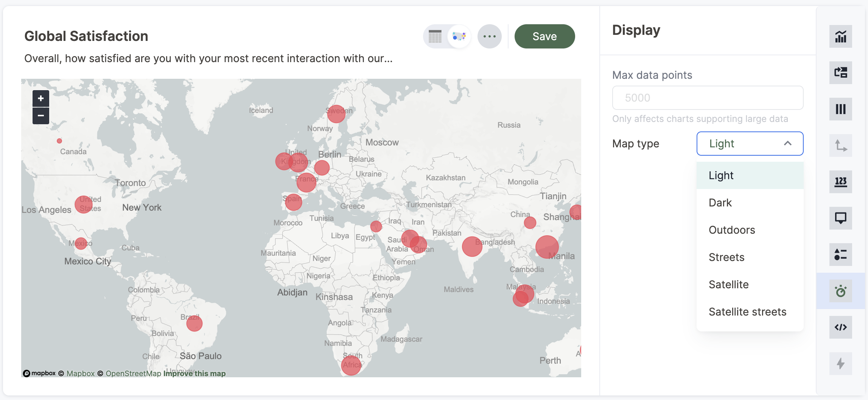Click the large data bubble near Manila
This screenshot has width=868, height=400.
click(x=547, y=247)
